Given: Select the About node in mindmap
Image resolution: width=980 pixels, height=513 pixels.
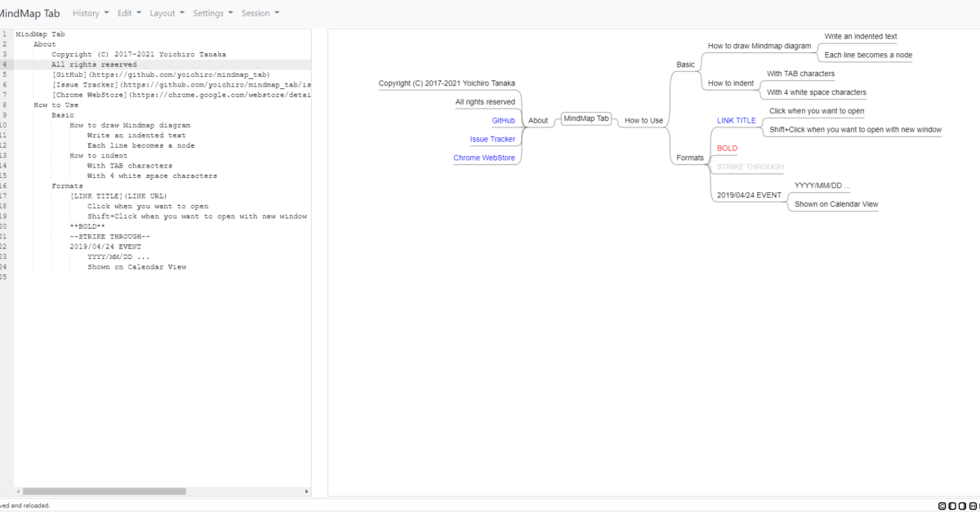Looking at the screenshot, I should [x=538, y=120].
